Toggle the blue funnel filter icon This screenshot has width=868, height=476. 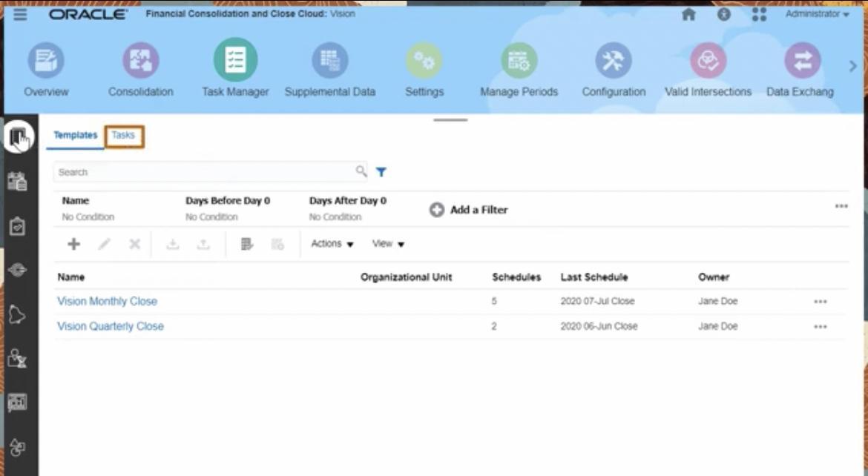tap(381, 172)
